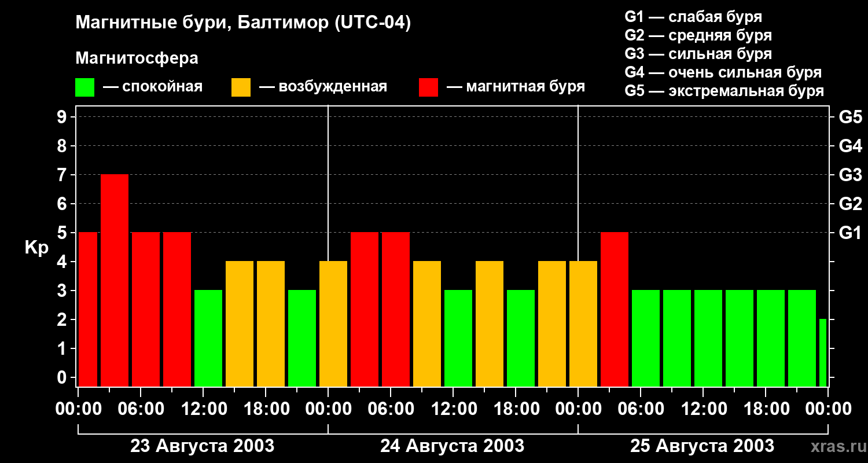868x463 pixels.
Task: Select the narrow final green bar at Kp 2
Action: coord(823,352)
